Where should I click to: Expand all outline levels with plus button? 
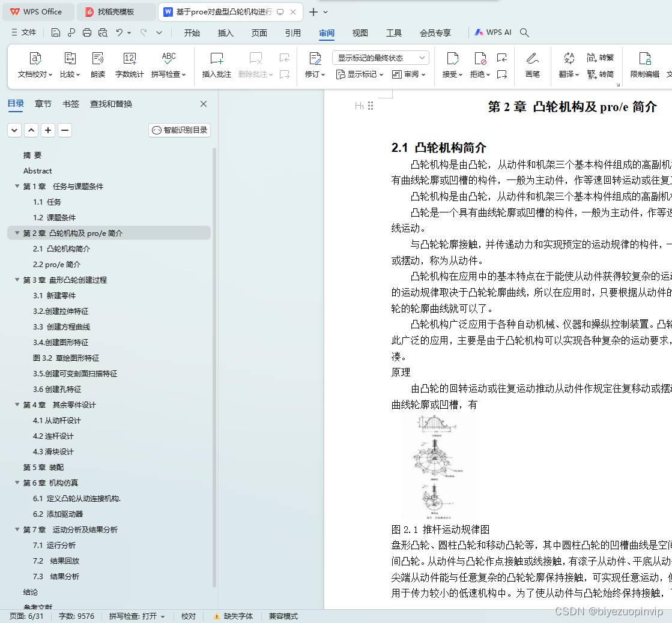[48, 130]
